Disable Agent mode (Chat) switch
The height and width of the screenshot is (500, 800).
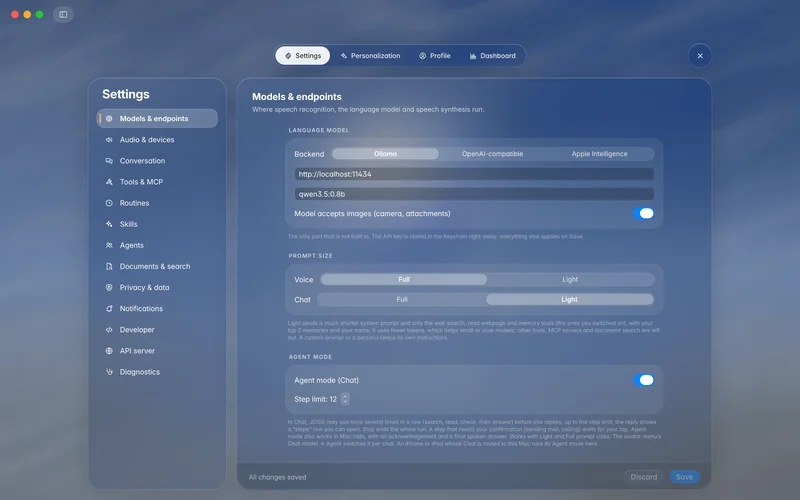tap(644, 380)
